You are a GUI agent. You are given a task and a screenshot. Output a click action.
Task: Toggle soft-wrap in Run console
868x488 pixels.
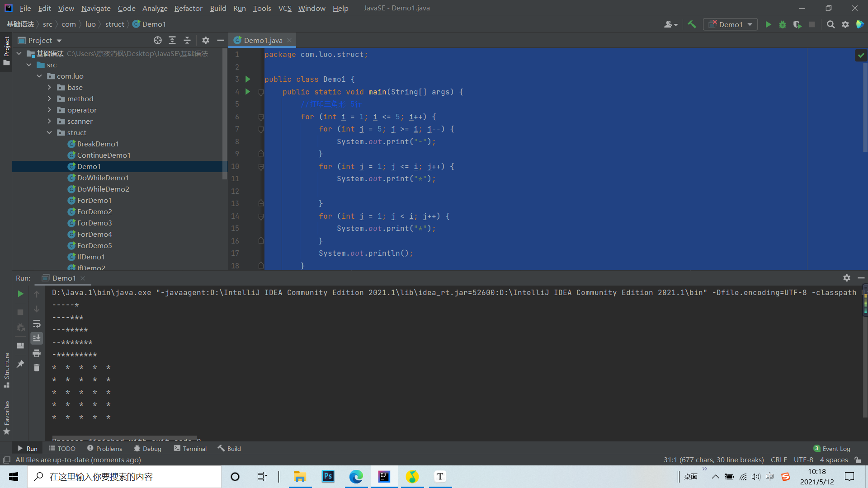tap(37, 324)
